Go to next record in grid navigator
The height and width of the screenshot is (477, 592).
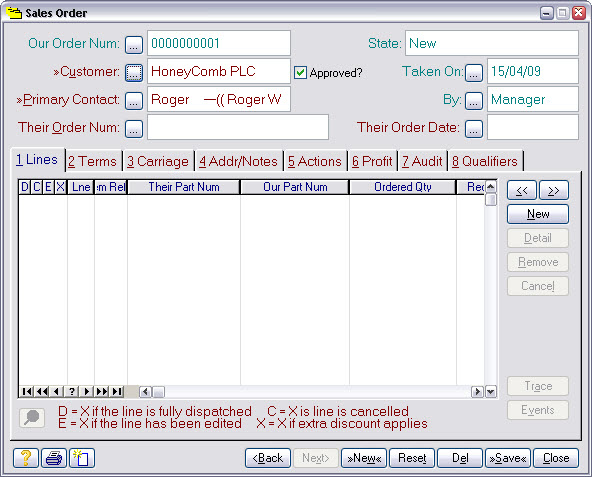86,392
